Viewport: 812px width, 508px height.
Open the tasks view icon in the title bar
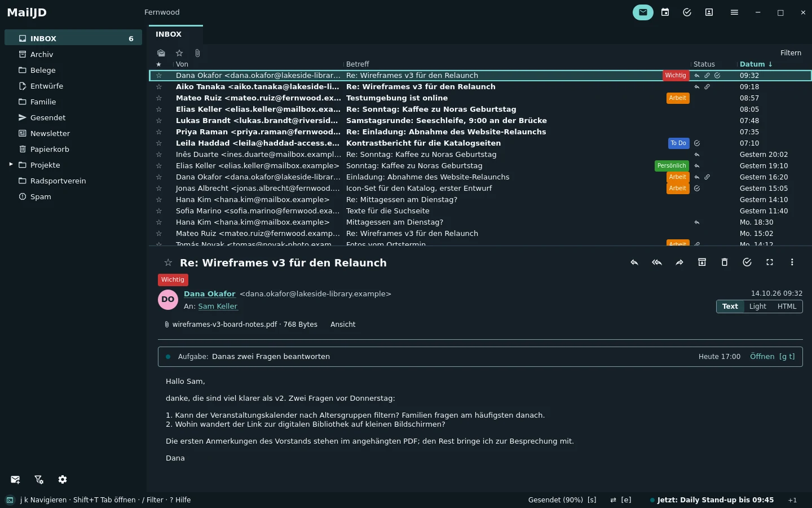pyautogui.click(x=687, y=12)
